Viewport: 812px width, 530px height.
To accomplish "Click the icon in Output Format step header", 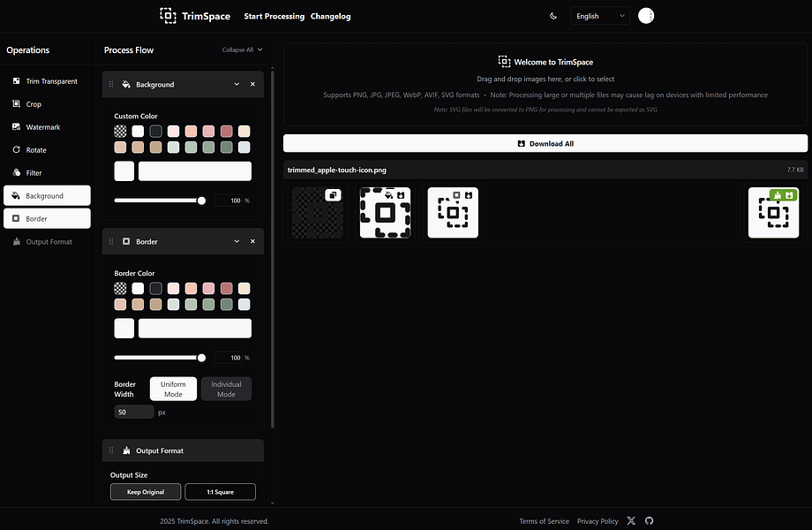I will point(126,450).
